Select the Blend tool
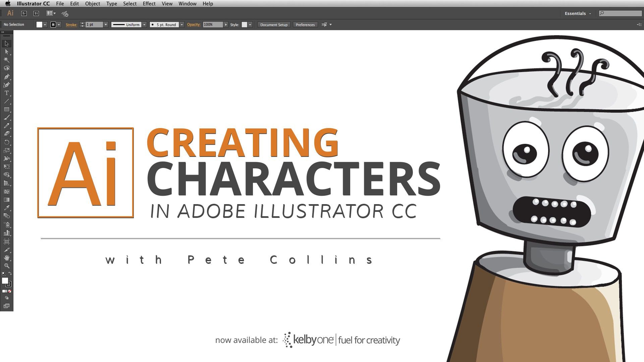Image resolution: width=644 pixels, height=362 pixels. coord(6,216)
